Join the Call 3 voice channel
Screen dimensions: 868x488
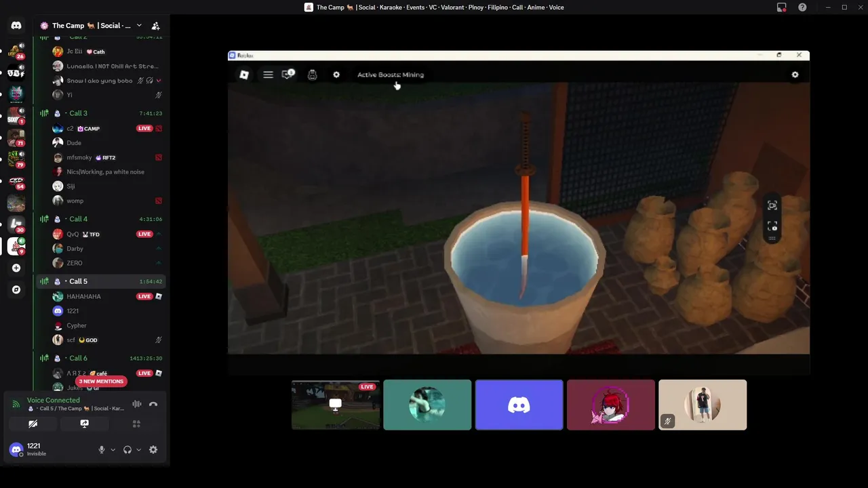point(102,113)
